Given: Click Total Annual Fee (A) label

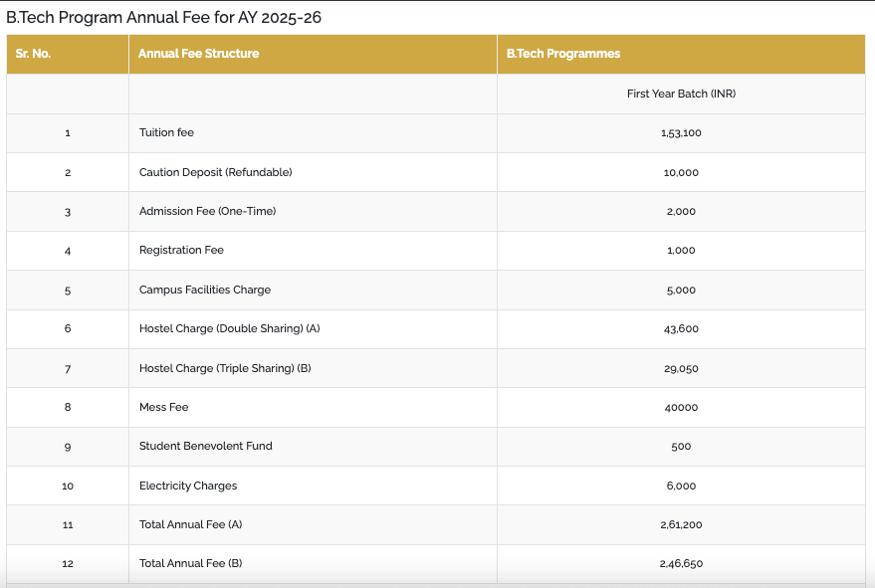Looking at the screenshot, I should pos(190,524).
